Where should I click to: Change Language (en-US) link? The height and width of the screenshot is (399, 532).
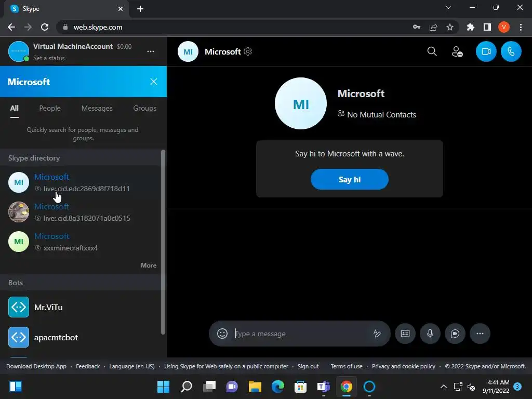point(132,366)
